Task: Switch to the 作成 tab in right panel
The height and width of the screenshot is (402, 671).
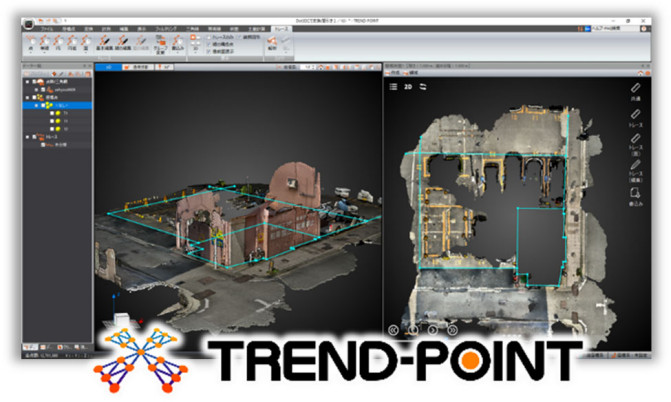Action: pos(392,72)
